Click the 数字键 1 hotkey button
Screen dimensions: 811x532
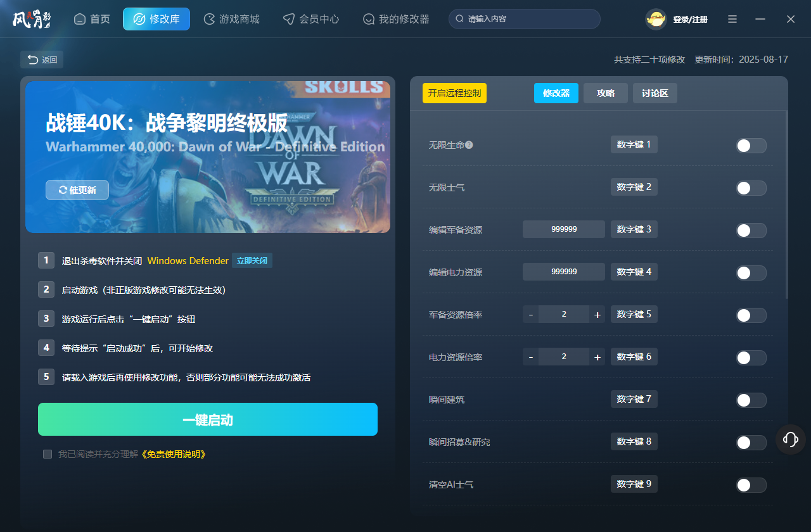pos(634,144)
